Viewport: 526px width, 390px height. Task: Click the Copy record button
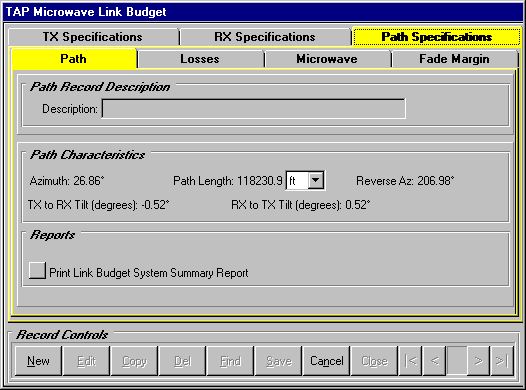point(134,361)
